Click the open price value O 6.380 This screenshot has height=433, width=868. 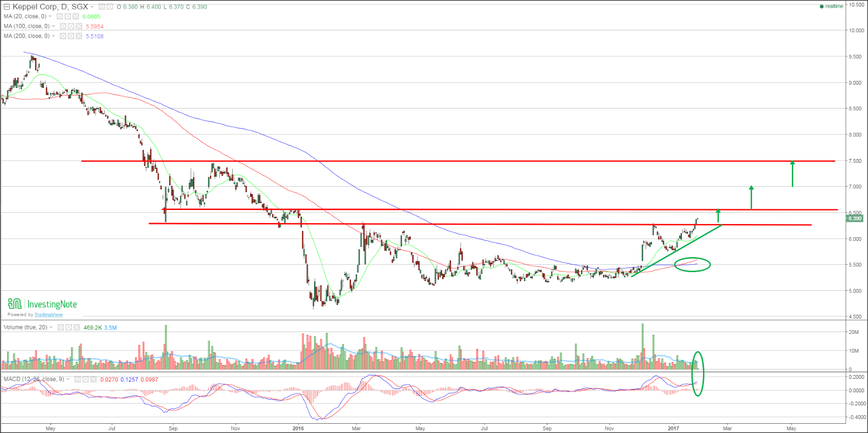coord(127,7)
